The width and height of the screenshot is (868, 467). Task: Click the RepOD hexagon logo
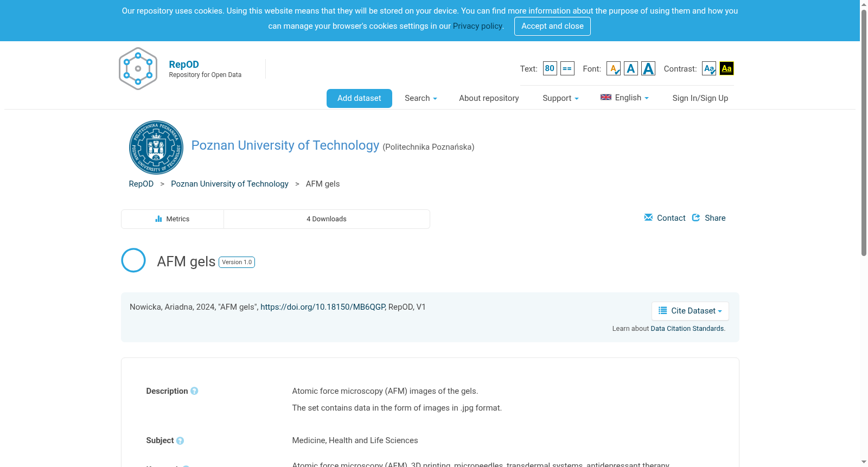coord(138,69)
